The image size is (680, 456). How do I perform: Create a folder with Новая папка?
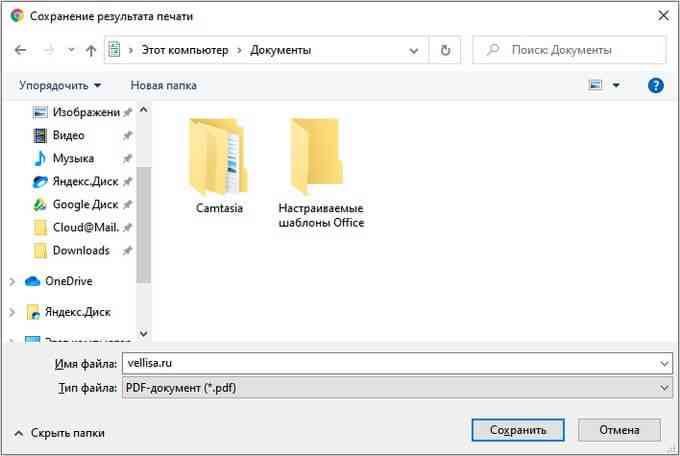point(163,85)
